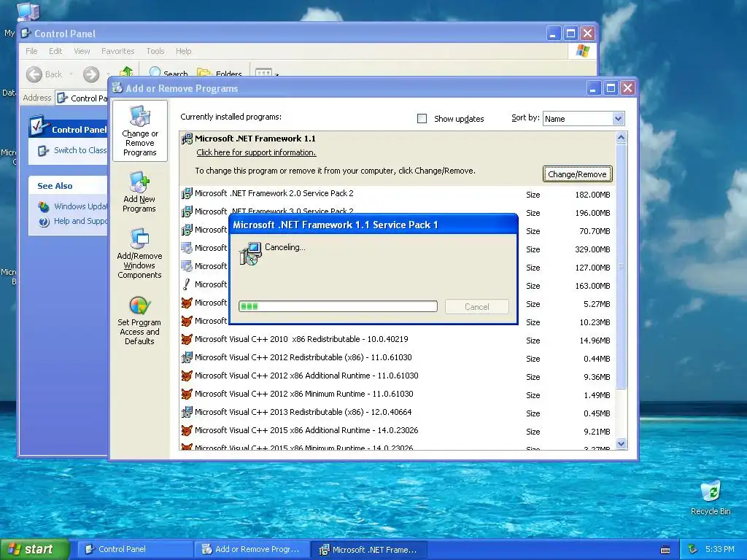Switch to Microsoft .NET Frame taskbar button
The height and width of the screenshot is (560, 747).
pyautogui.click(x=368, y=550)
